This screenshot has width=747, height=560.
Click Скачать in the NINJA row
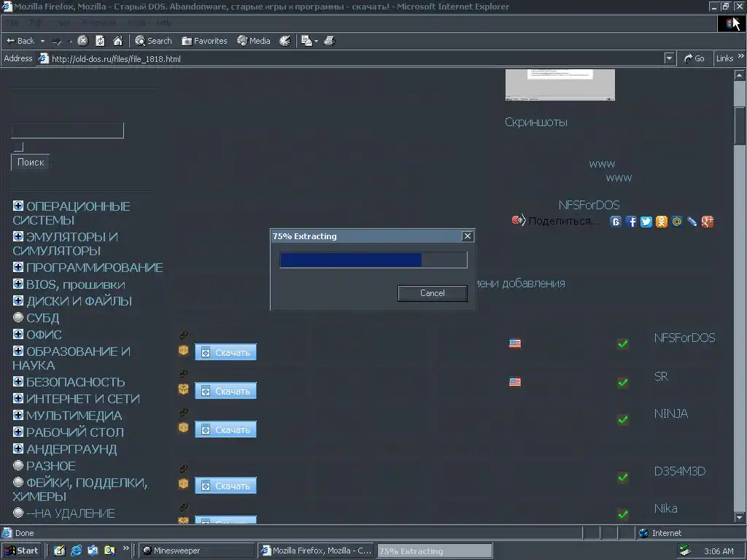(x=226, y=429)
